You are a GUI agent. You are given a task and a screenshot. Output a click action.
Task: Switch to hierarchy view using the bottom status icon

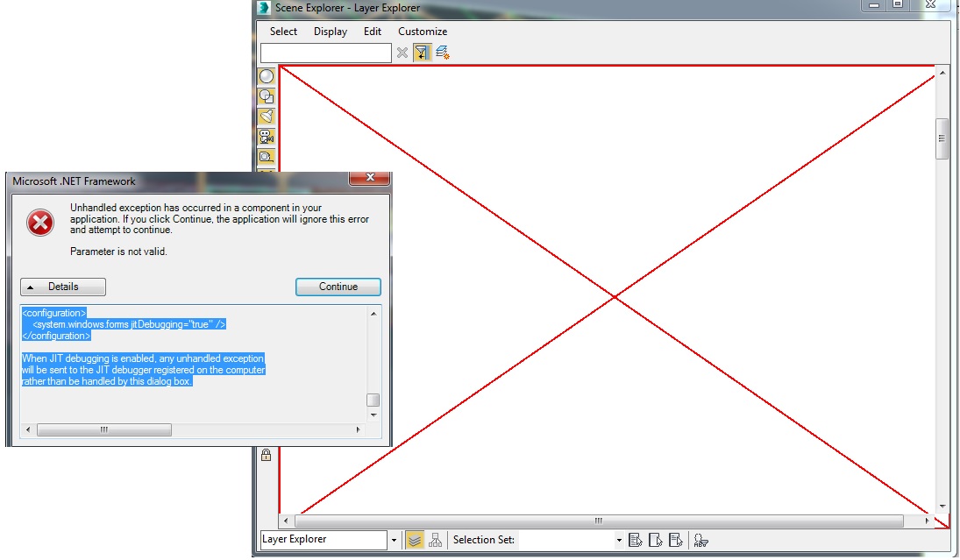437,540
